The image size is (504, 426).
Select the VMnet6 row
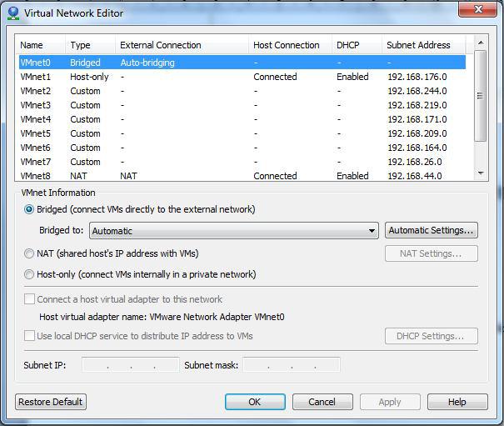[x=242, y=148]
